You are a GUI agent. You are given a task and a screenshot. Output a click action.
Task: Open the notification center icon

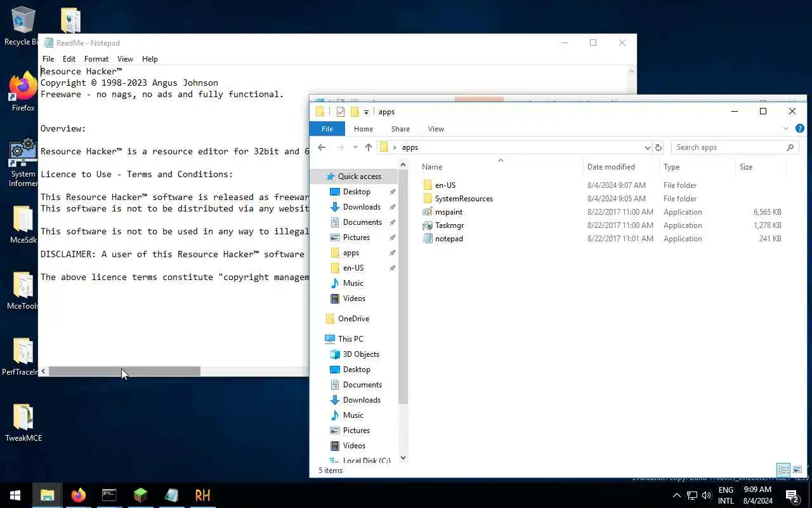792,495
